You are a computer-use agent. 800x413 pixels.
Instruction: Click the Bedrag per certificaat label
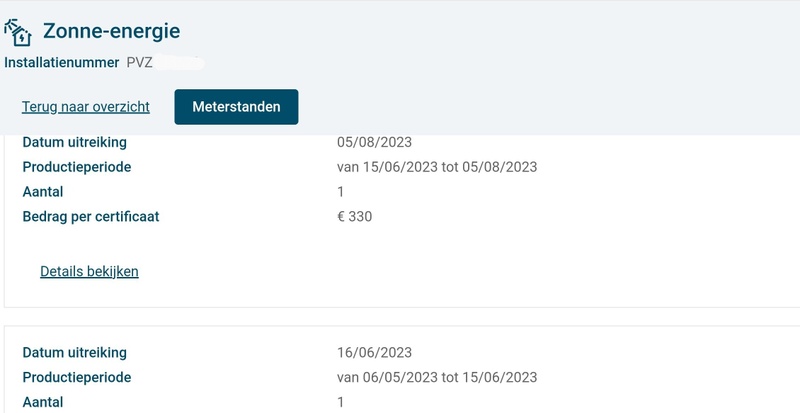click(91, 216)
